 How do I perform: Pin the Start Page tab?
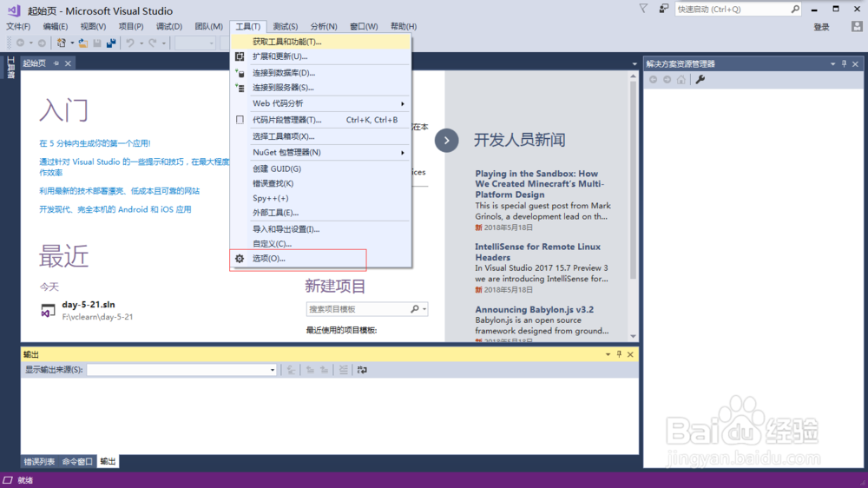coord(56,63)
